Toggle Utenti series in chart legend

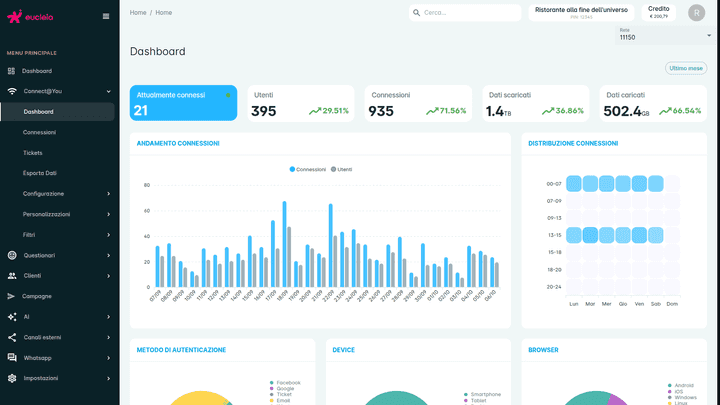341,169
